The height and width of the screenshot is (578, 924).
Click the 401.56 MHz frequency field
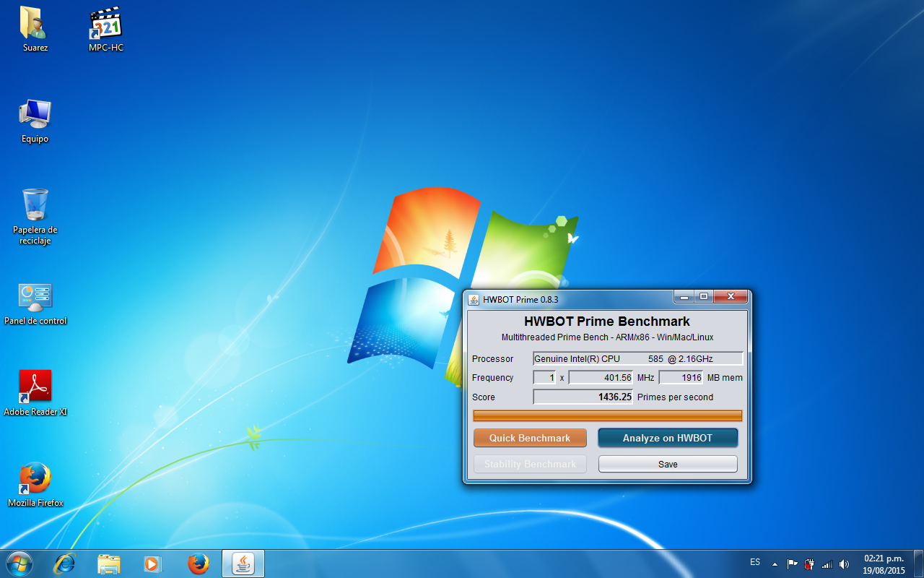601,377
